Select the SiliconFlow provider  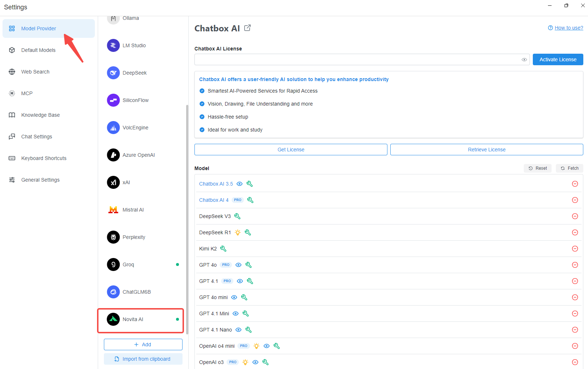click(x=143, y=100)
